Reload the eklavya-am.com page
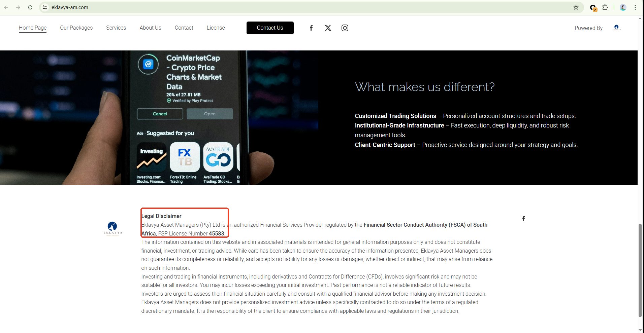644x333 pixels. [x=30, y=7]
